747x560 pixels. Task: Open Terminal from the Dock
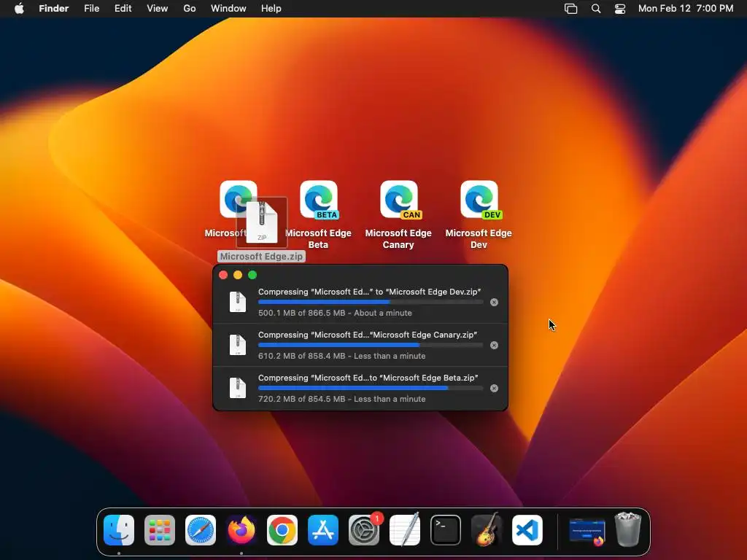click(446, 530)
